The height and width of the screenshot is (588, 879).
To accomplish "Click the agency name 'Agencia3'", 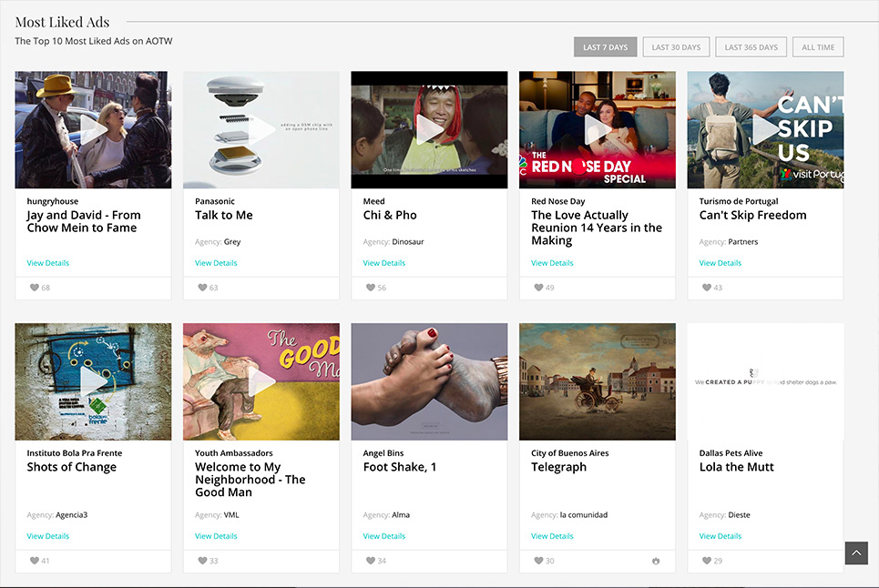I will (71, 514).
